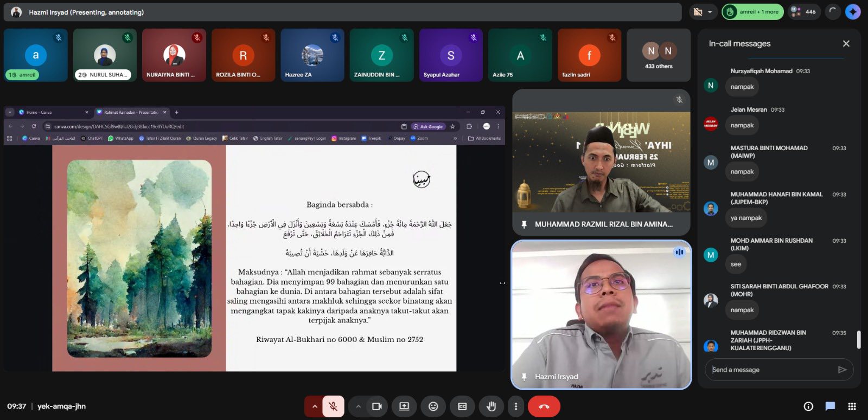Click the send message arrow
868x420 pixels.
(842, 370)
